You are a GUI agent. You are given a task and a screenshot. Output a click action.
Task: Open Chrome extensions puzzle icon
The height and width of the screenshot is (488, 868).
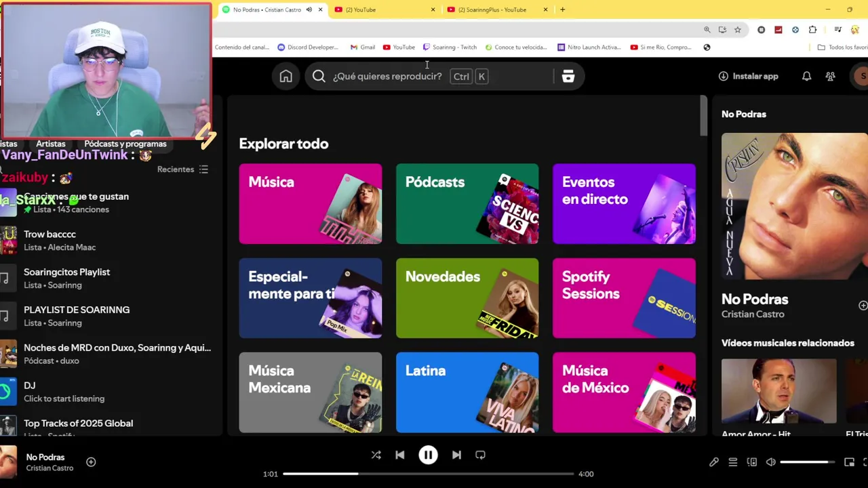[812, 30]
